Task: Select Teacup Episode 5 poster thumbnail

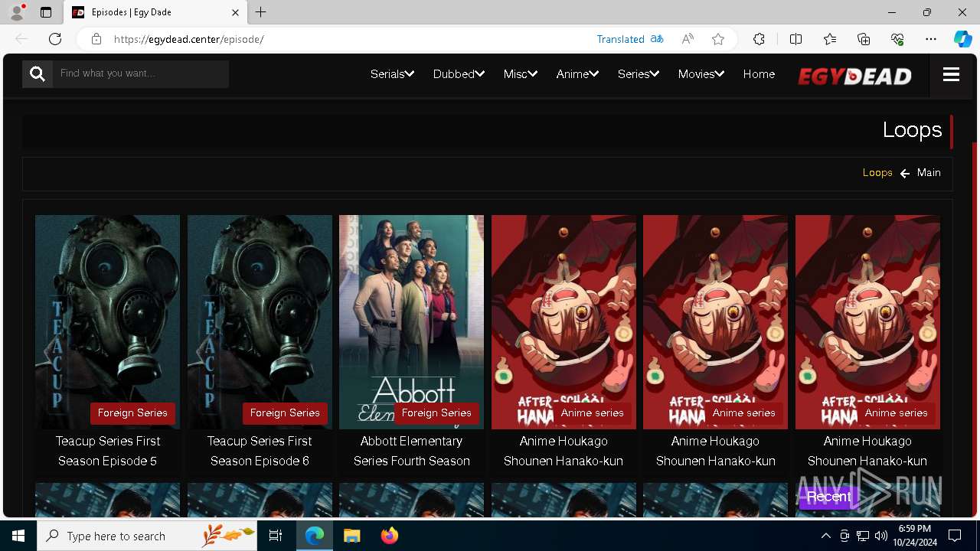Action: (107, 322)
